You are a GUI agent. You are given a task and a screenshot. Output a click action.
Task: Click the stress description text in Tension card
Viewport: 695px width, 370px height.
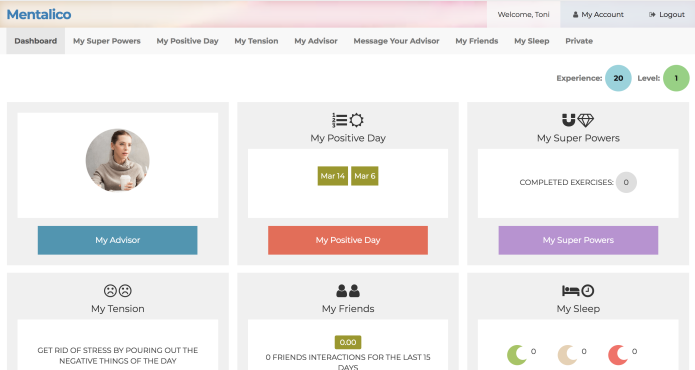[x=118, y=355]
